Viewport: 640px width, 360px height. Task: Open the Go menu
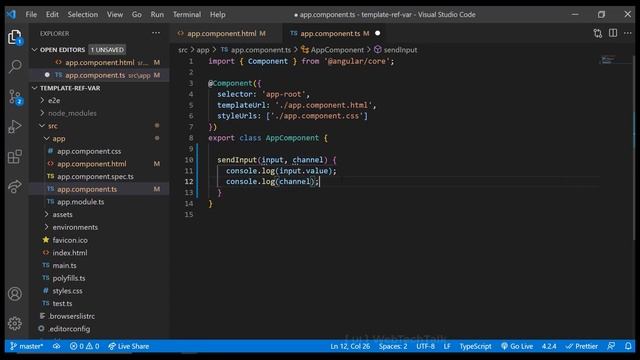pyautogui.click(x=136, y=14)
